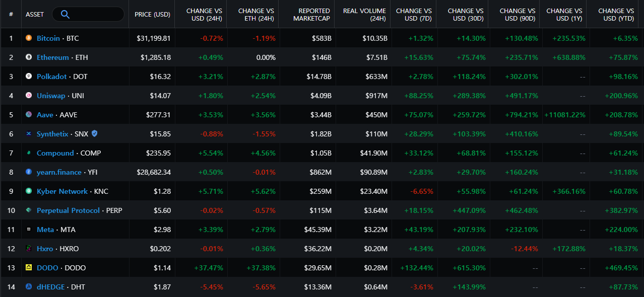644x297 pixels.
Task: Click dHEDGE 24H change -5.45%
Action: pyautogui.click(x=212, y=287)
